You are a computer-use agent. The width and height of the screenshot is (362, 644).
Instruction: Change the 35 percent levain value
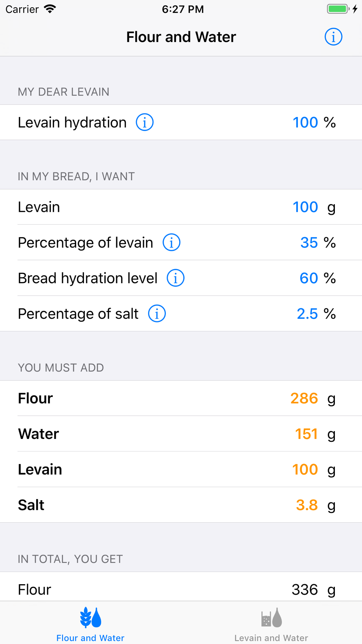[309, 243]
